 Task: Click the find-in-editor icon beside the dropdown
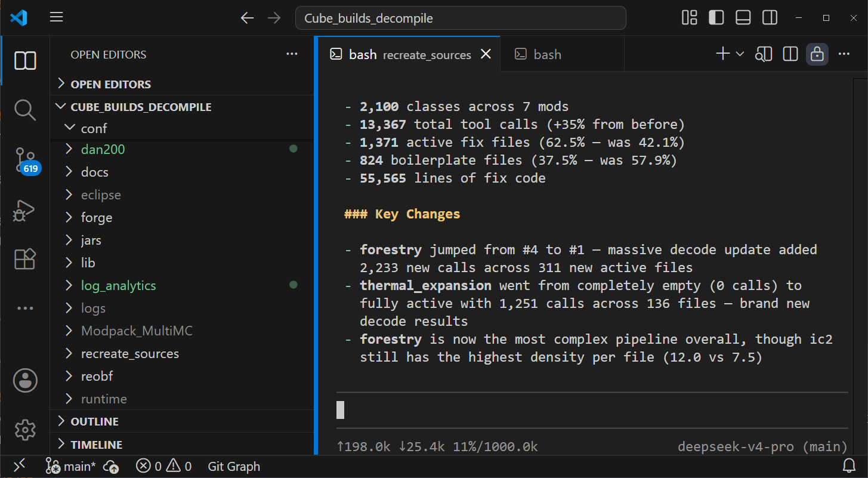763,54
